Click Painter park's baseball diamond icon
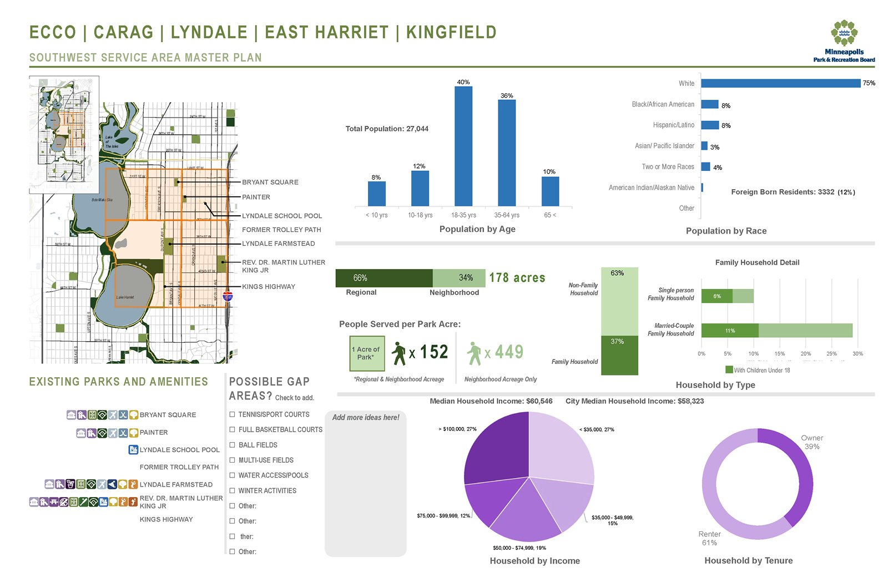The width and height of the screenshot is (888, 588). click(102, 433)
